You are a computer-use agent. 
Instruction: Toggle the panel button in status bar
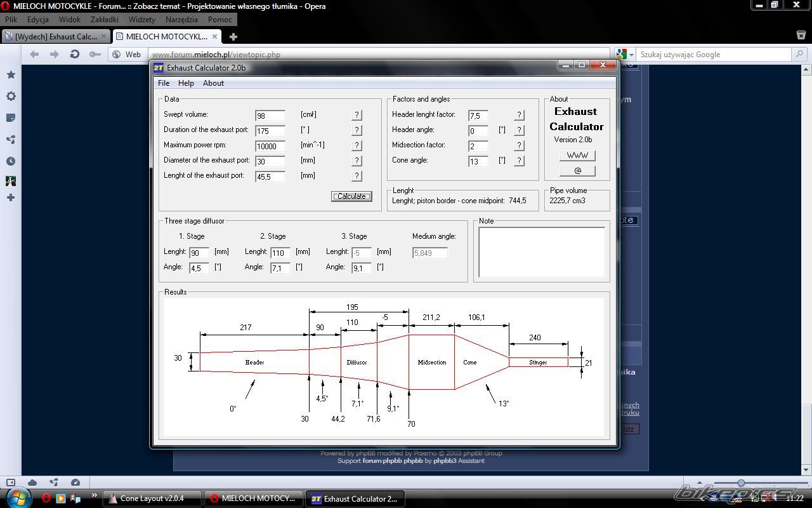tap(11, 483)
